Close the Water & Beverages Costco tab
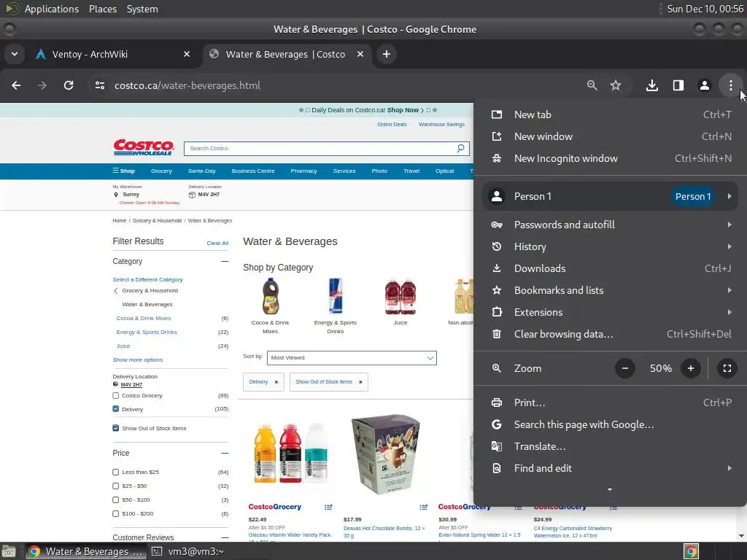 tap(360, 54)
